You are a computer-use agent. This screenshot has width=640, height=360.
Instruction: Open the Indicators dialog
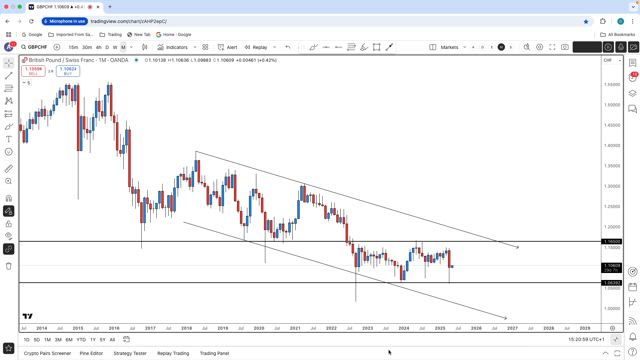172,47
